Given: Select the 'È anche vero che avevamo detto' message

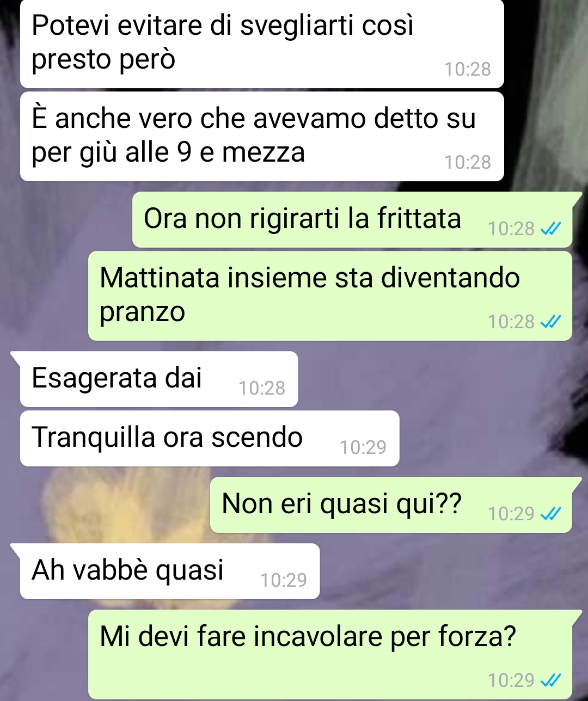Looking at the screenshot, I should point(262,137).
